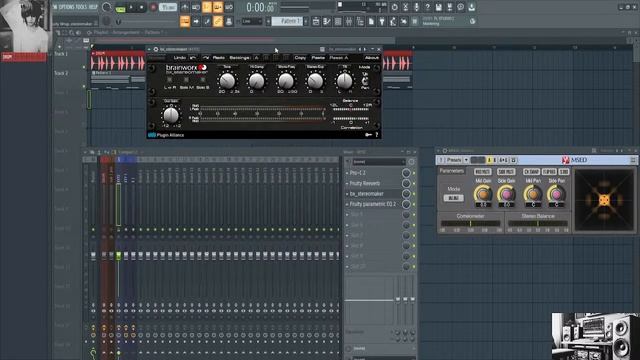Click the Hi-Damp knob in bx_stereomaker
The height and width of the screenshot is (360, 640).
(257, 81)
